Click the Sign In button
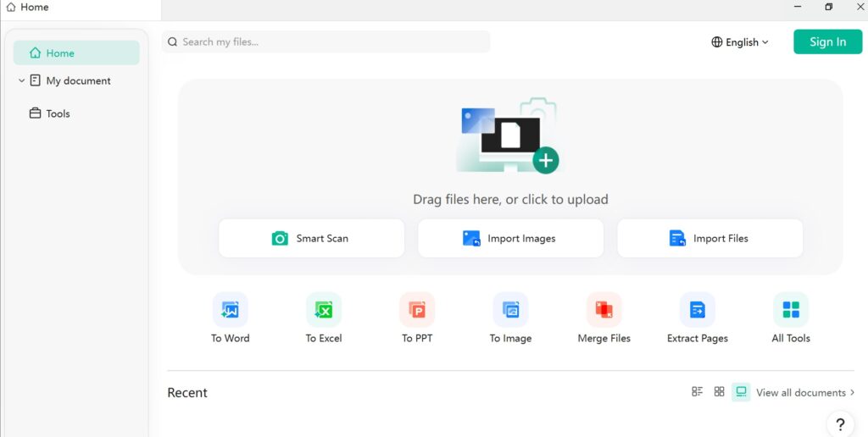The width and height of the screenshot is (868, 437). pyautogui.click(x=827, y=42)
